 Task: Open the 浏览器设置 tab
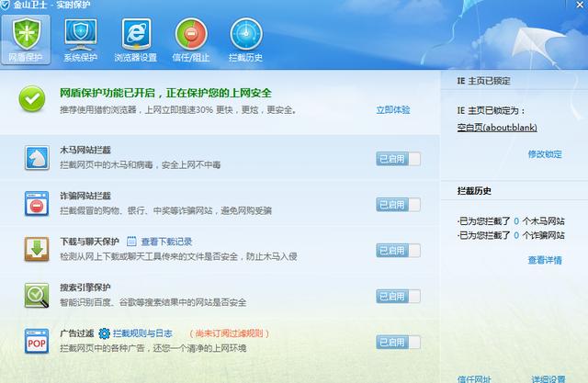pos(135,40)
